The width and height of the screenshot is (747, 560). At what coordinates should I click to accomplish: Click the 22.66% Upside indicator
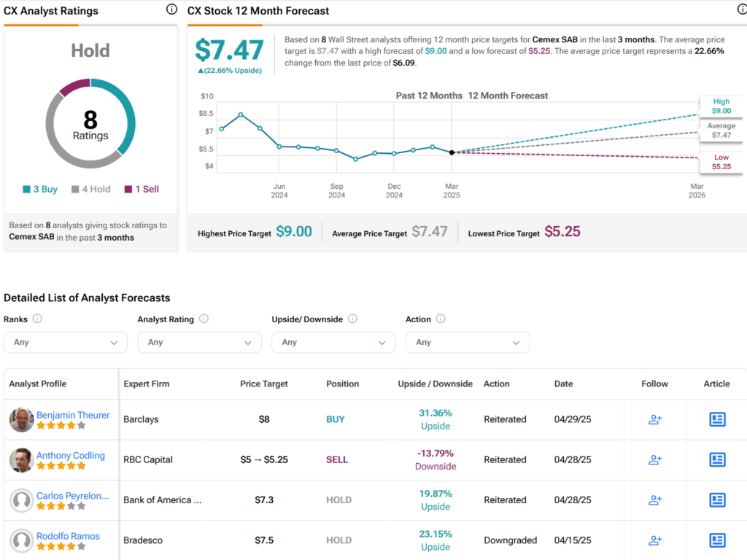click(x=230, y=71)
